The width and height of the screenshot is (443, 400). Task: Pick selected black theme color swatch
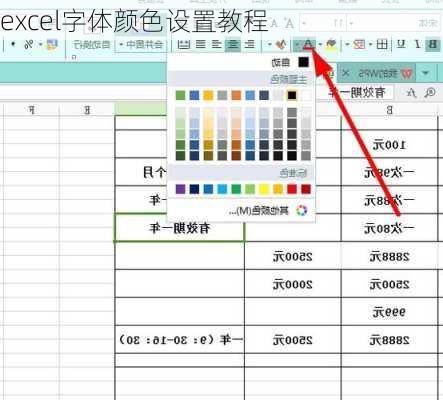coord(292,95)
